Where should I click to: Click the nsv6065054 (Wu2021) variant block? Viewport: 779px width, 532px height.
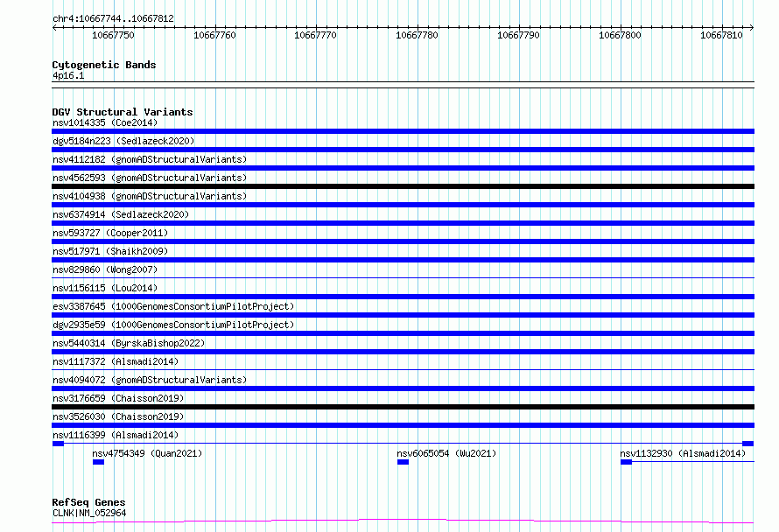(403, 462)
